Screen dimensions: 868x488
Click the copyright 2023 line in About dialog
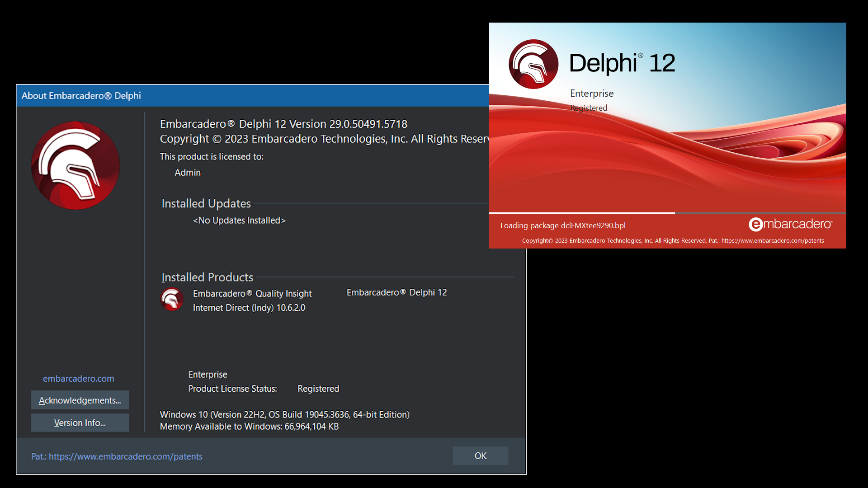pos(324,139)
